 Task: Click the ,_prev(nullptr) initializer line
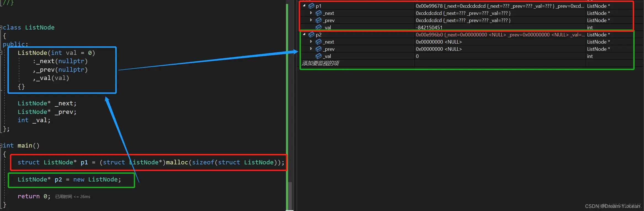60,70
